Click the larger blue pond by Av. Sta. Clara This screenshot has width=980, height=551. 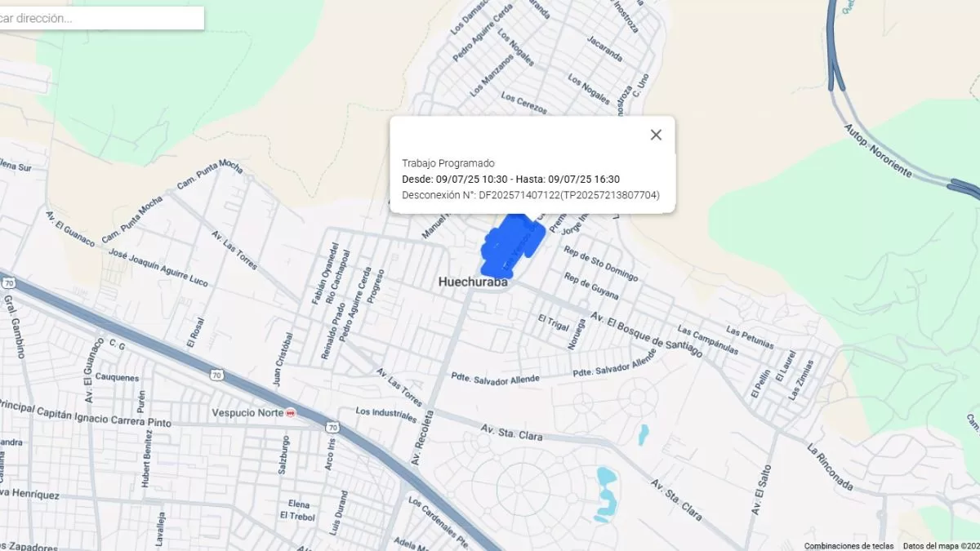pyautogui.click(x=604, y=494)
